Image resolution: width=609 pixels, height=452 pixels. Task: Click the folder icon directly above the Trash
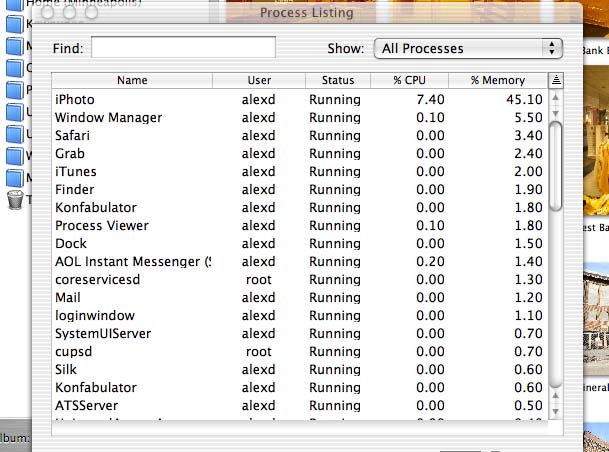pos(15,178)
